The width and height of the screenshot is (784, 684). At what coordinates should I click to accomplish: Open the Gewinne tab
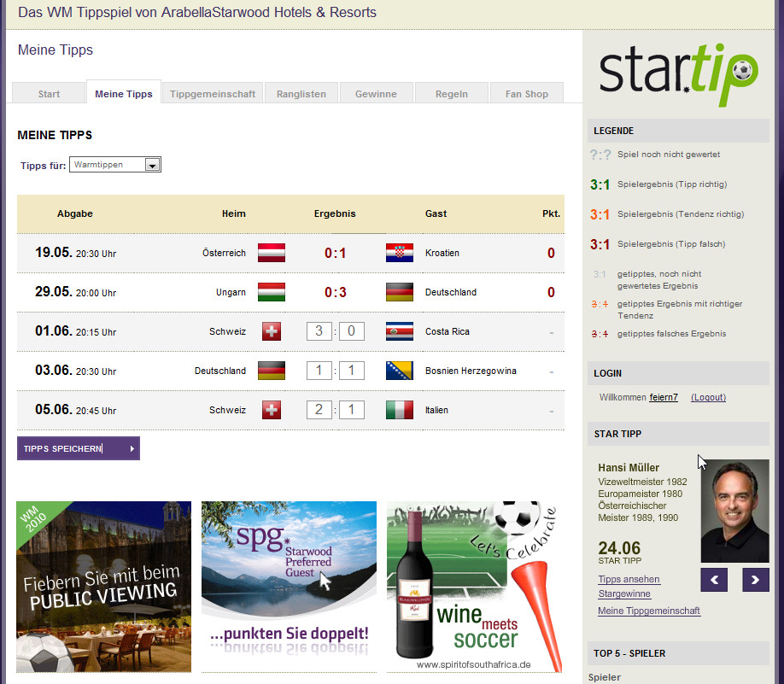click(x=376, y=93)
